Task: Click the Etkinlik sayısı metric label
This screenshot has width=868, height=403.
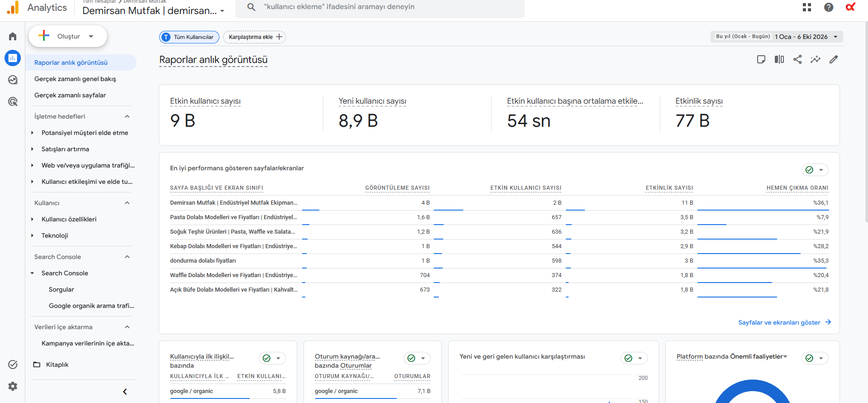Action: pyautogui.click(x=699, y=101)
